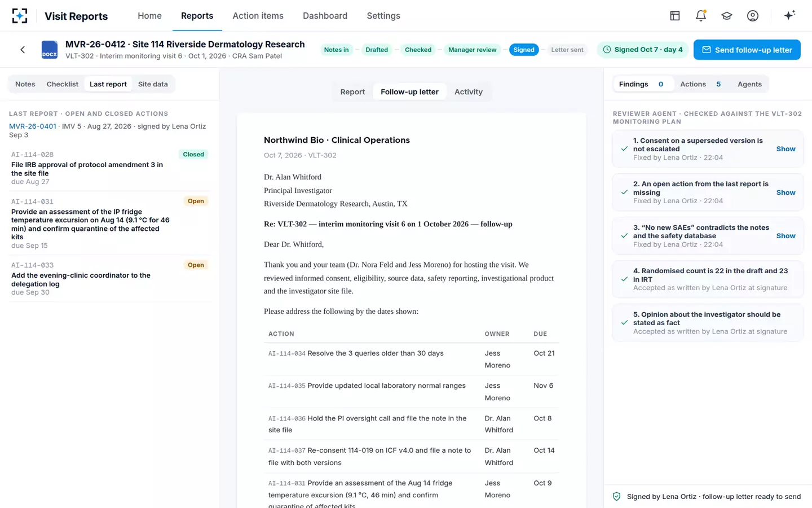Show finding 2 about missing open action
Viewport: 812px width, 508px height.
coord(785,192)
